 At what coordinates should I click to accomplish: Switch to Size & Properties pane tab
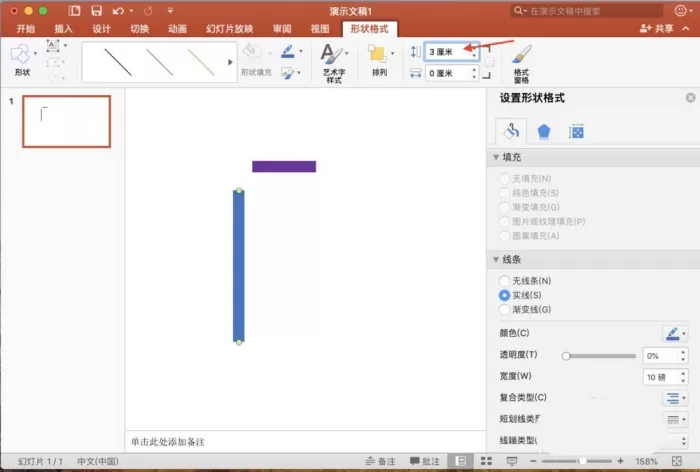pos(576,132)
